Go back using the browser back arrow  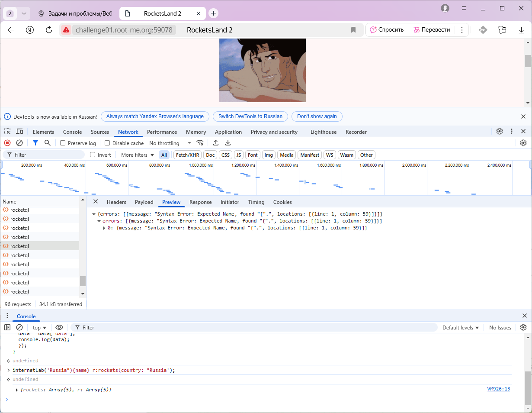(11, 30)
